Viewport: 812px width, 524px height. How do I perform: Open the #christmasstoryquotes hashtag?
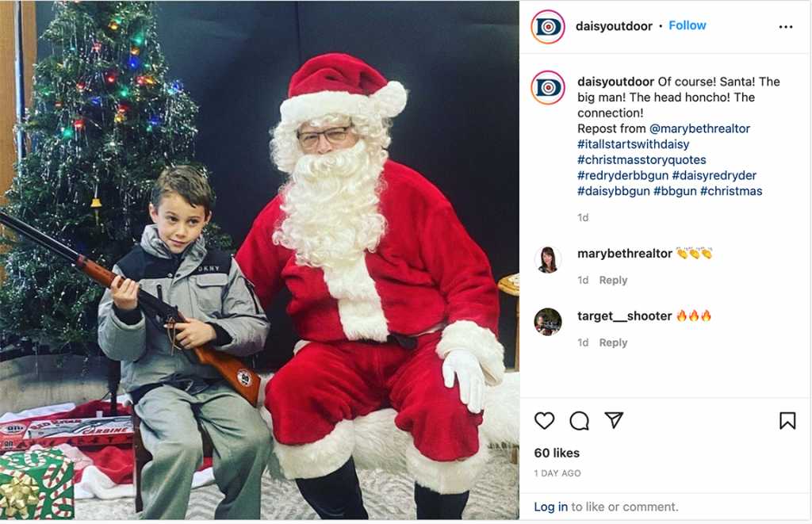642,159
